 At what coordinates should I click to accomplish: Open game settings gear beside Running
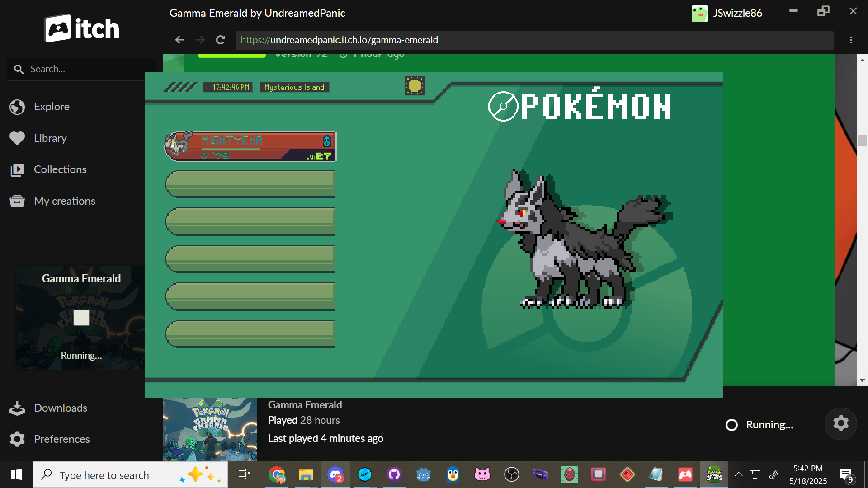click(x=840, y=424)
